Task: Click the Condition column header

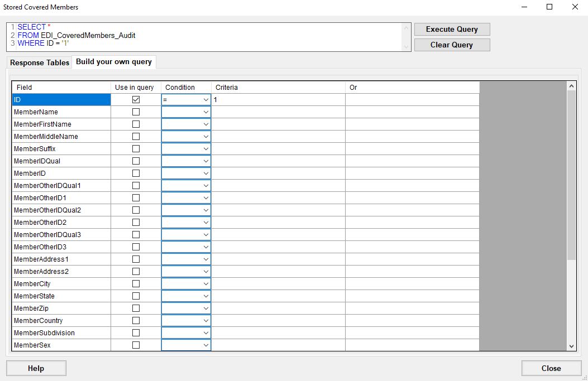Action: (186, 87)
